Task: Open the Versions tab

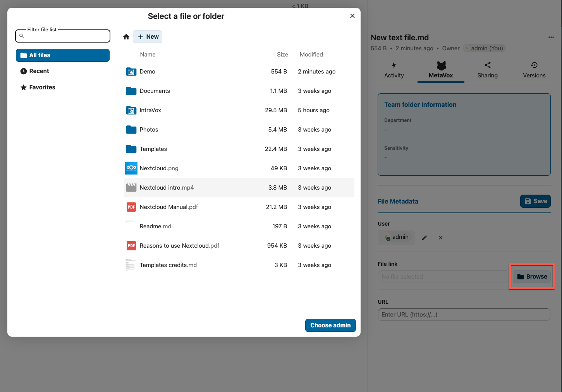Action: [x=534, y=70]
